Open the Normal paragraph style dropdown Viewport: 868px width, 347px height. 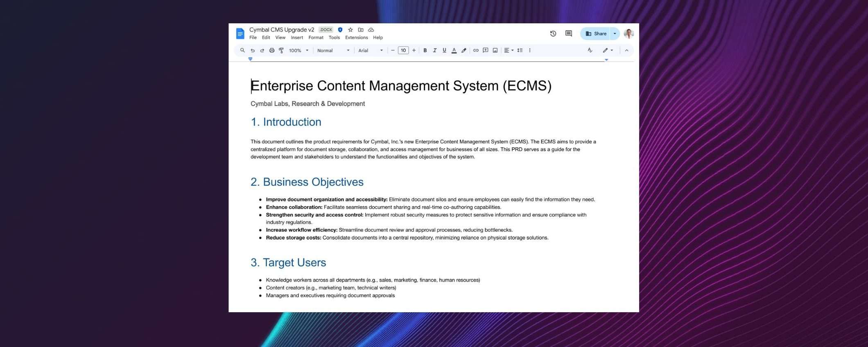click(333, 50)
